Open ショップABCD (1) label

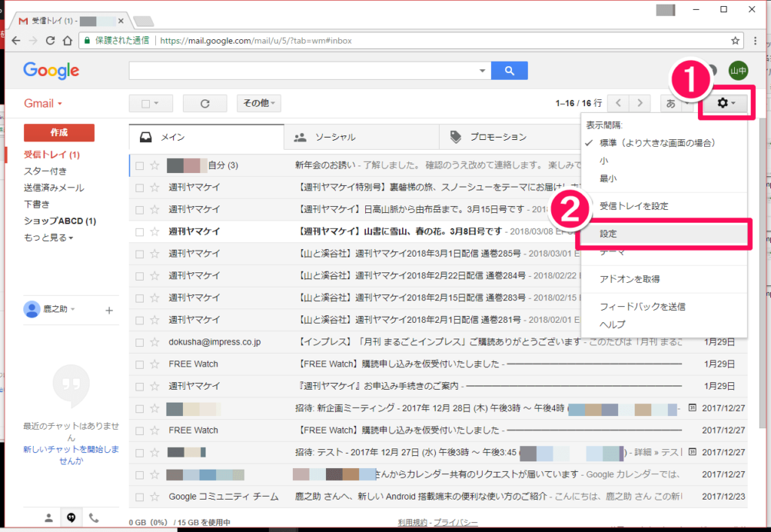pyautogui.click(x=60, y=221)
